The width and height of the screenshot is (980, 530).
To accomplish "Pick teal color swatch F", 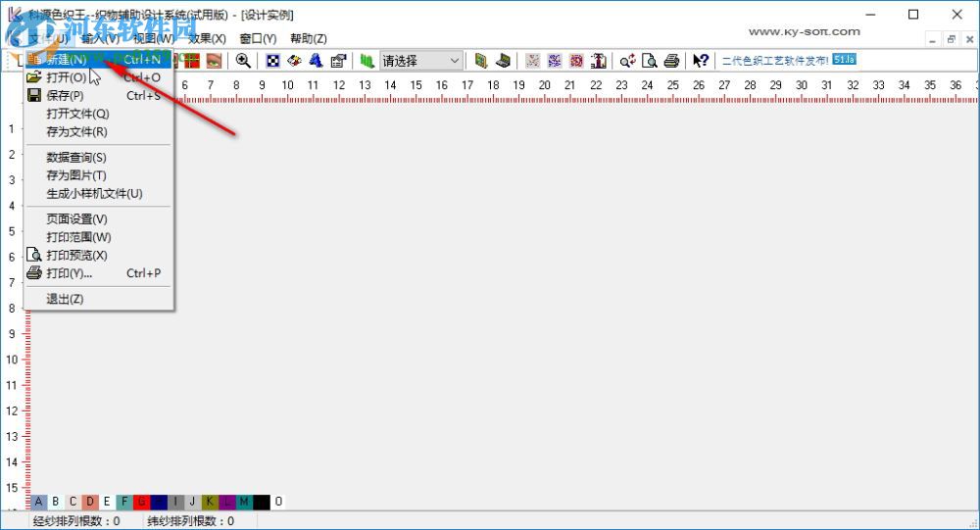I will [x=124, y=502].
